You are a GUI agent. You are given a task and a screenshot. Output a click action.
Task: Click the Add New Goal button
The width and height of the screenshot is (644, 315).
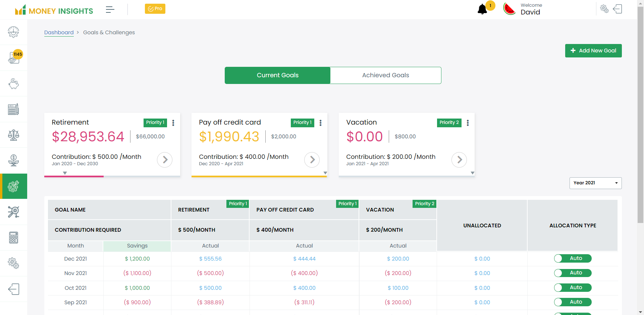pyautogui.click(x=593, y=51)
